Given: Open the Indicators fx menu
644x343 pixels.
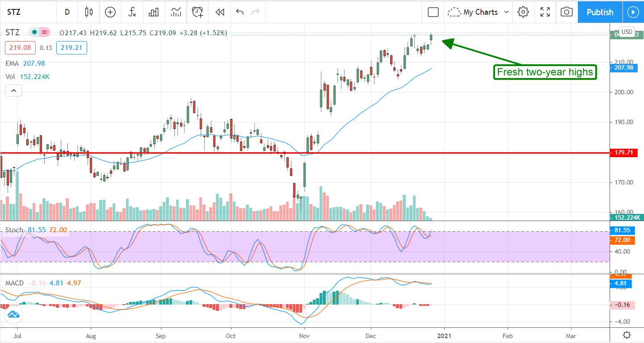Looking at the screenshot, I should [132, 12].
